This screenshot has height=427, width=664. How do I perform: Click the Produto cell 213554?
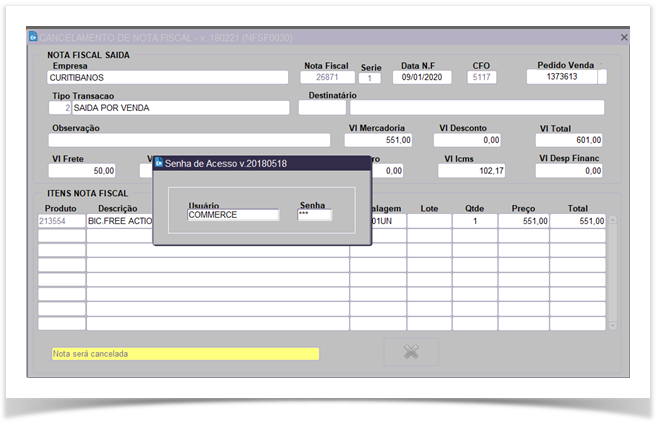pos(62,221)
